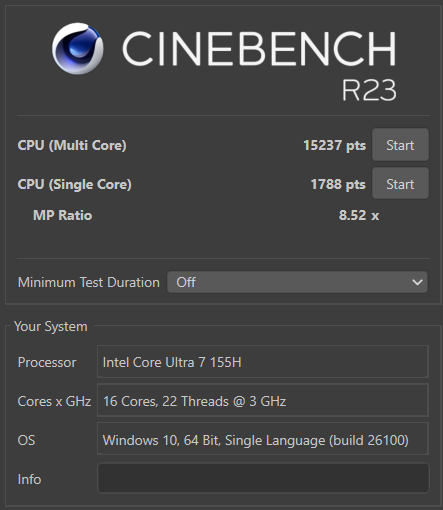Click the Minimum Test Duration label
The image size is (443, 510).
89,282
